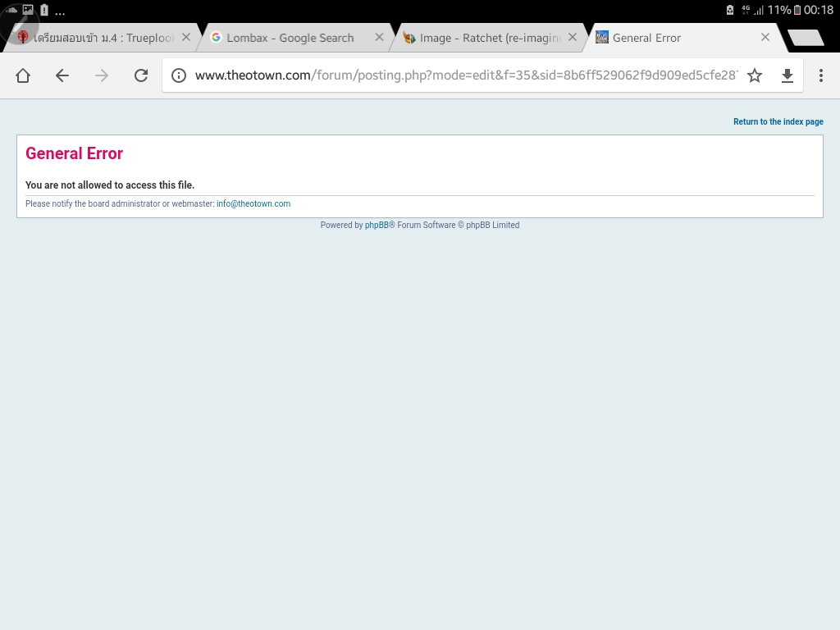This screenshot has height=630, width=840.
Task: Click the download arrow icon
Action: tap(787, 75)
